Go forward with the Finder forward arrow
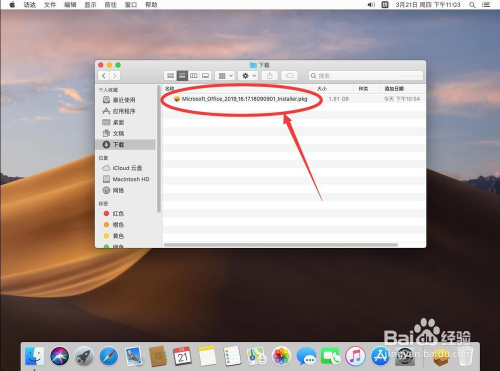This screenshot has height=371, width=500. (x=115, y=76)
